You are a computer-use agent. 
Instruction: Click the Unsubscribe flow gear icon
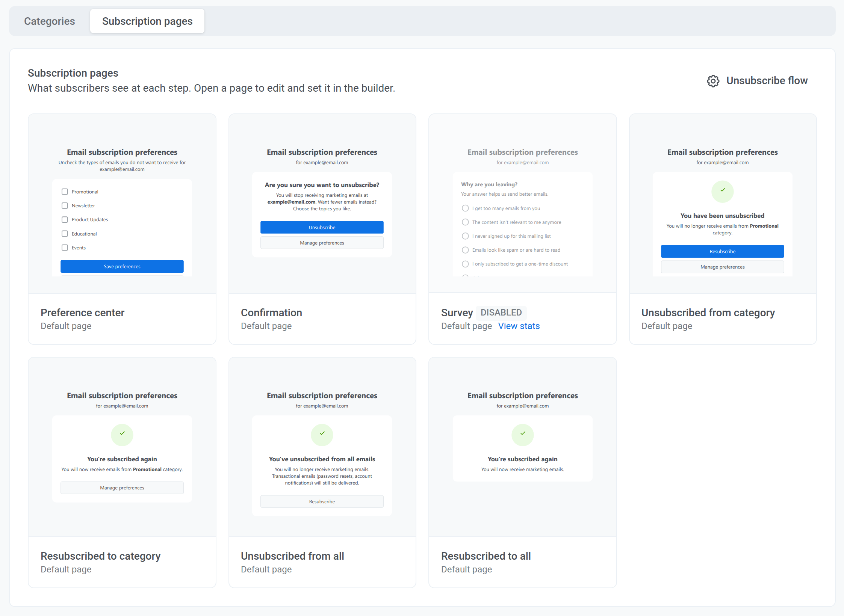pos(713,81)
